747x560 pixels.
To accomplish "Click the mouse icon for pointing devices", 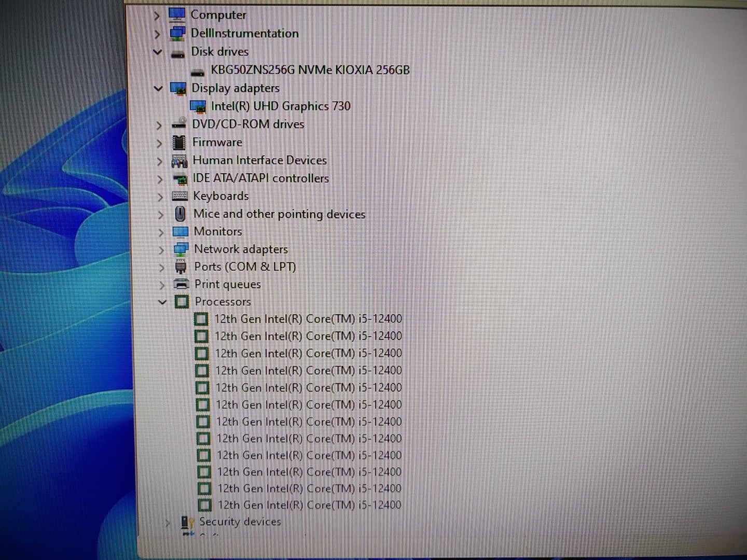I will coord(181,214).
